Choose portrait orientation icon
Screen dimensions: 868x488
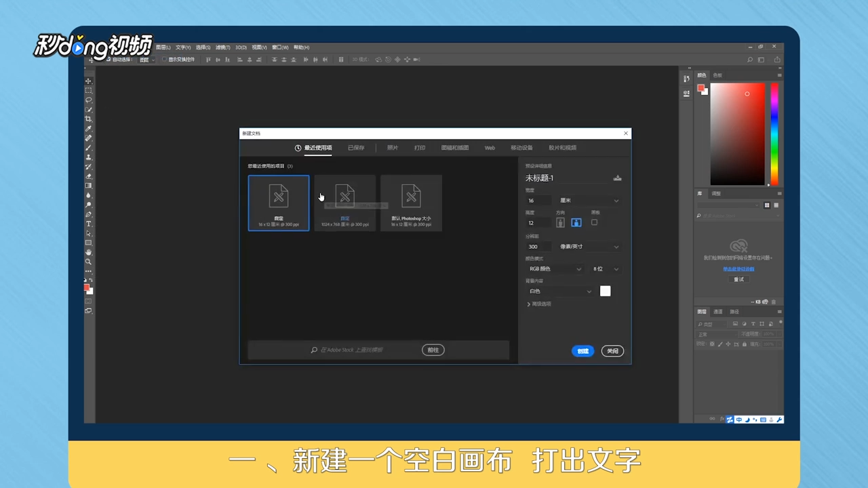560,222
